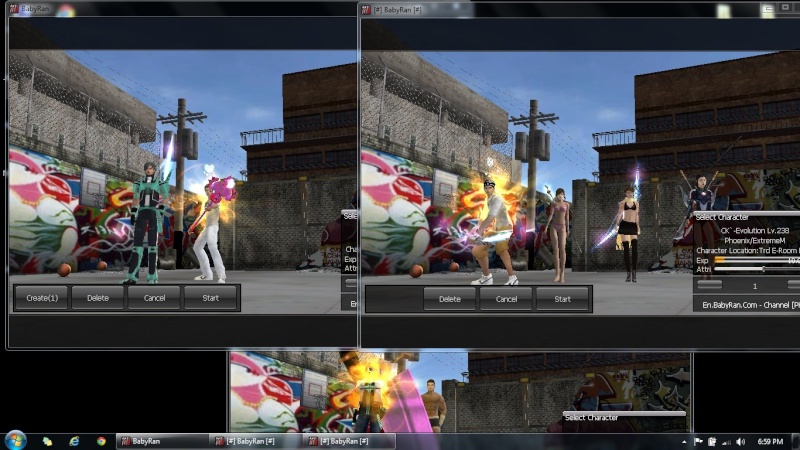Select the white-suited character with pink weapon
The height and width of the screenshot is (450, 800).
212,230
